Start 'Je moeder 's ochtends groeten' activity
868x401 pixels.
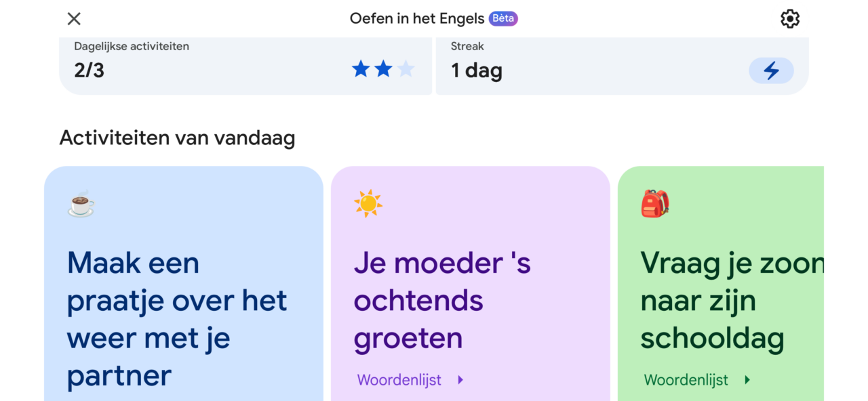pos(442,300)
